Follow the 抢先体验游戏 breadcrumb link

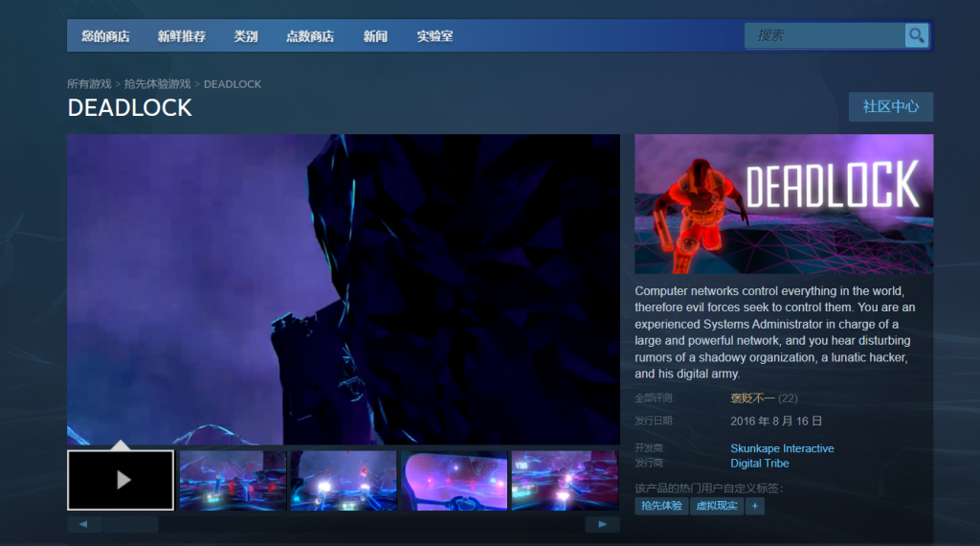(x=158, y=83)
